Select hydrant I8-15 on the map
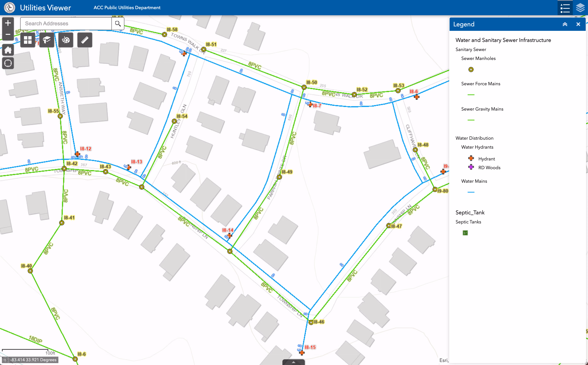Screen dimensions: 588x365 click(x=302, y=352)
